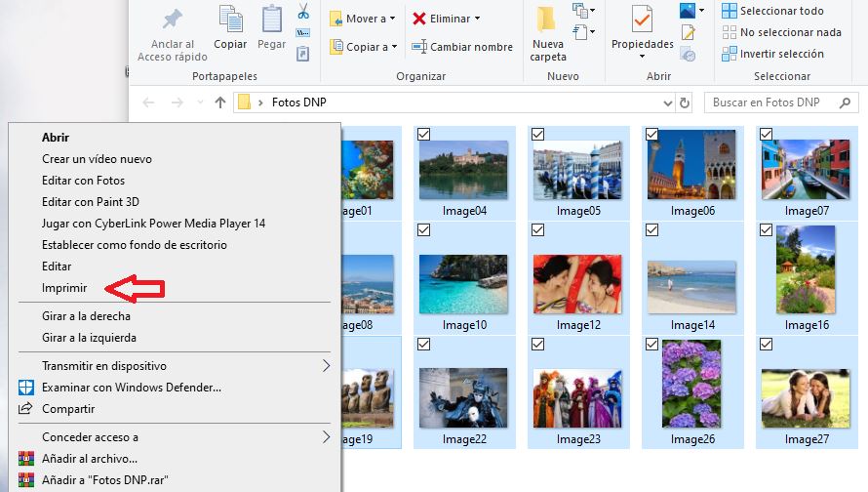Click the scissors Cut icon
This screenshot has width=868, height=492.
pyautogui.click(x=302, y=12)
